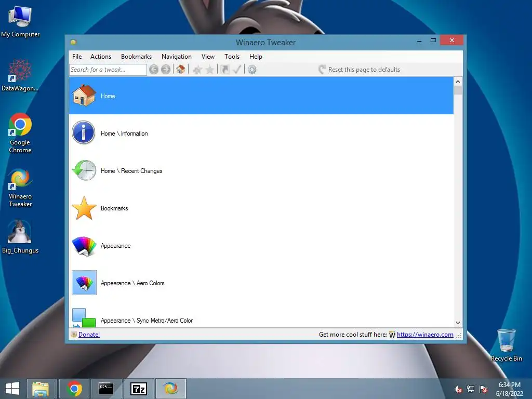Click the forward navigation arrow in toolbar

point(166,70)
